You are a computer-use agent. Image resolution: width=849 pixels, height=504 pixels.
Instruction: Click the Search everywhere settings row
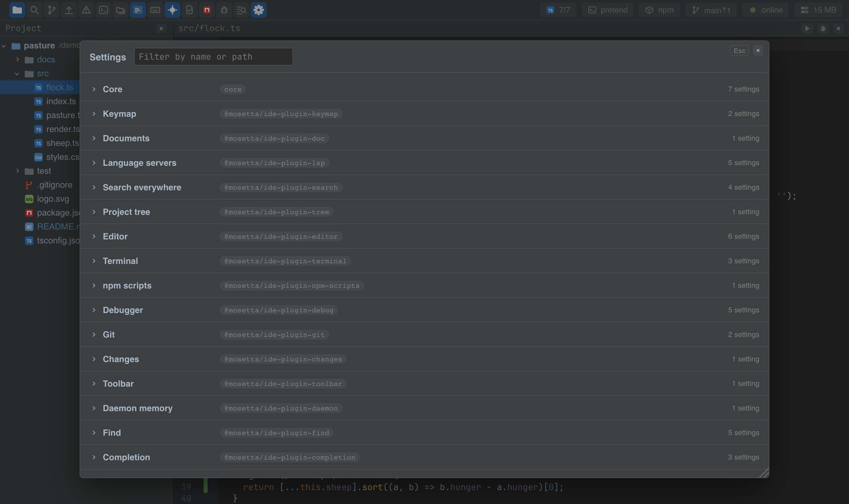424,187
